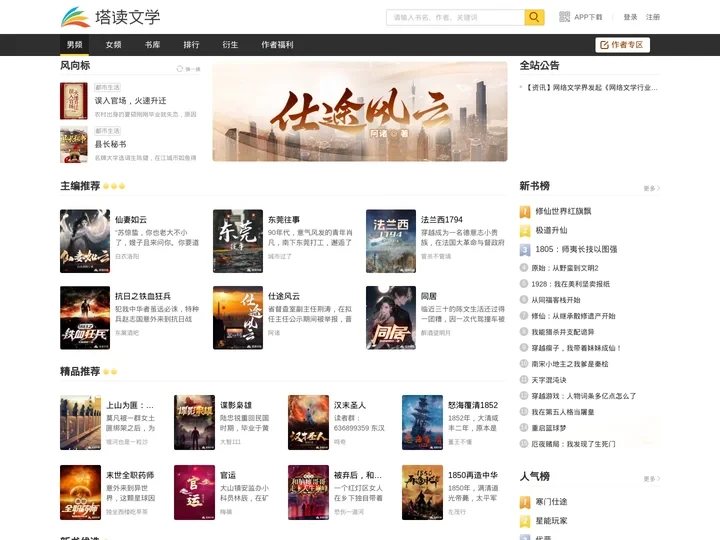Viewport: 720px width, 540px height.
Task: Expand 更多 next to 新书榜
Action: coord(652,188)
